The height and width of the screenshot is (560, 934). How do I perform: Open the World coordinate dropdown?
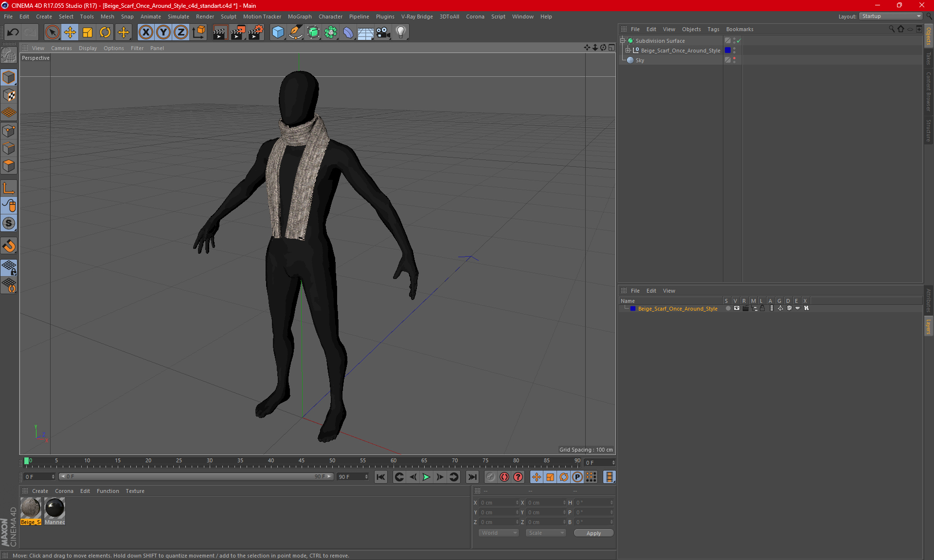click(x=499, y=533)
